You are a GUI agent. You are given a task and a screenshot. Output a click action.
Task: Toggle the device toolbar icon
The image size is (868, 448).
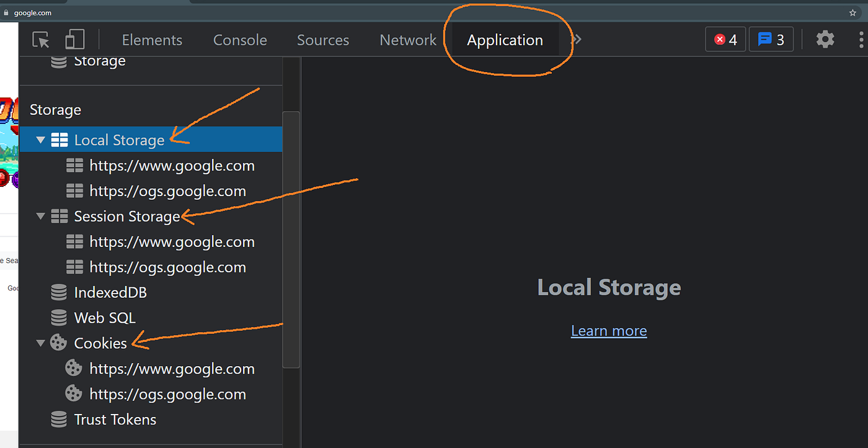(75, 40)
